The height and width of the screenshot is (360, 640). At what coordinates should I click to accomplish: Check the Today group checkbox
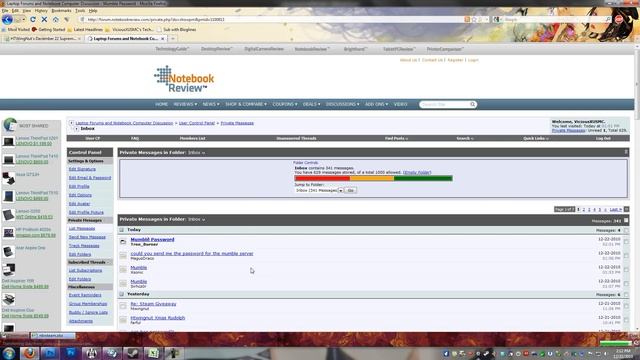[626, 231]
